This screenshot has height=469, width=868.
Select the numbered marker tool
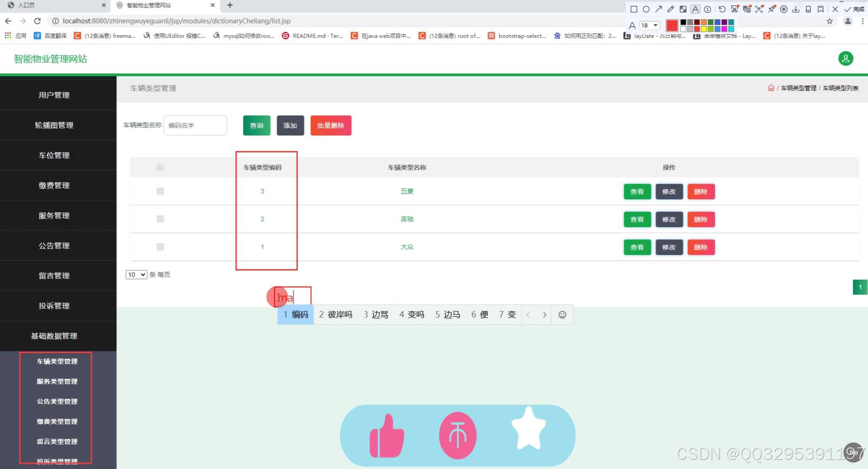click(x=707, y=9)
